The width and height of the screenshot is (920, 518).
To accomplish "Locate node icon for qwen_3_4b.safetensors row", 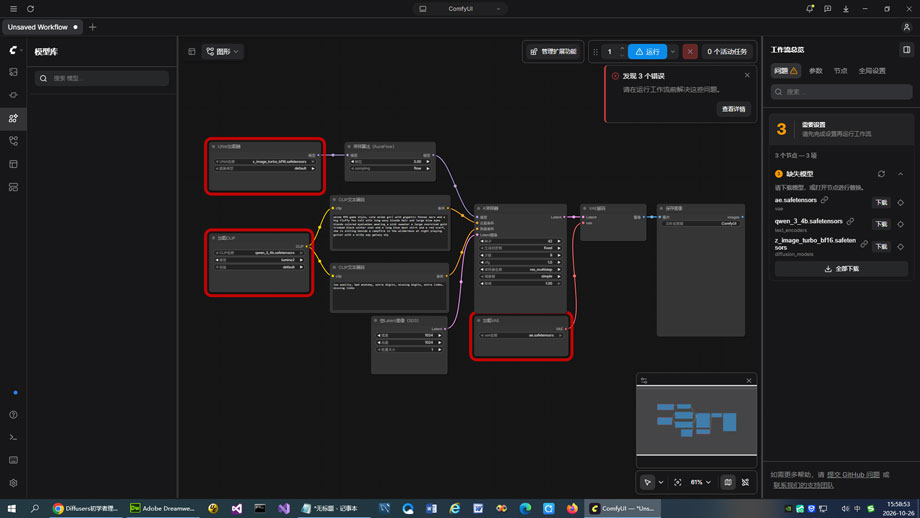I will [x=901, y=224].
